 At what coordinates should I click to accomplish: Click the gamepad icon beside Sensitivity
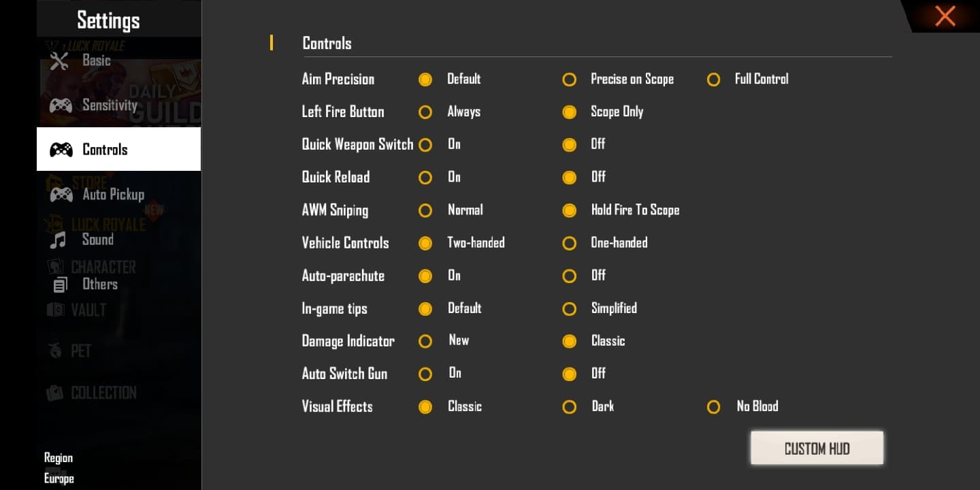[x=61, y=105]
